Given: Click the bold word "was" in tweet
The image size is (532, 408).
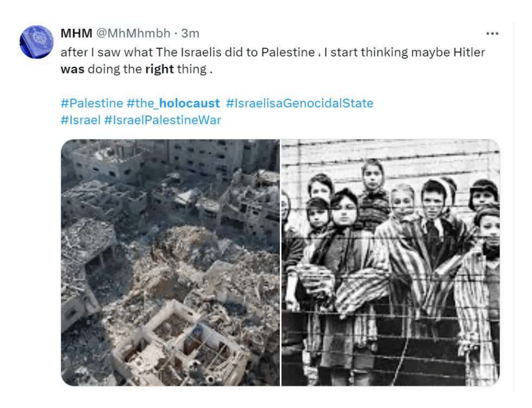Looking at the screenshot, I should tap(72, 69).
